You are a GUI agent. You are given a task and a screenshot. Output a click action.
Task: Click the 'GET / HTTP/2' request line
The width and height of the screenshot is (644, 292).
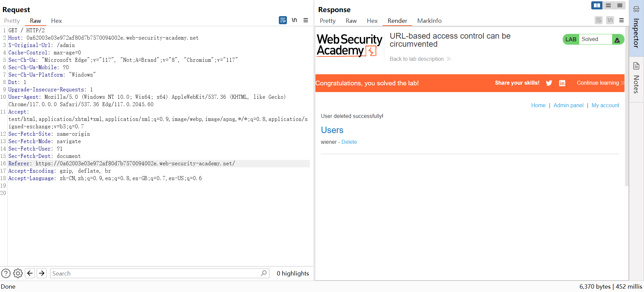(27, 30)
